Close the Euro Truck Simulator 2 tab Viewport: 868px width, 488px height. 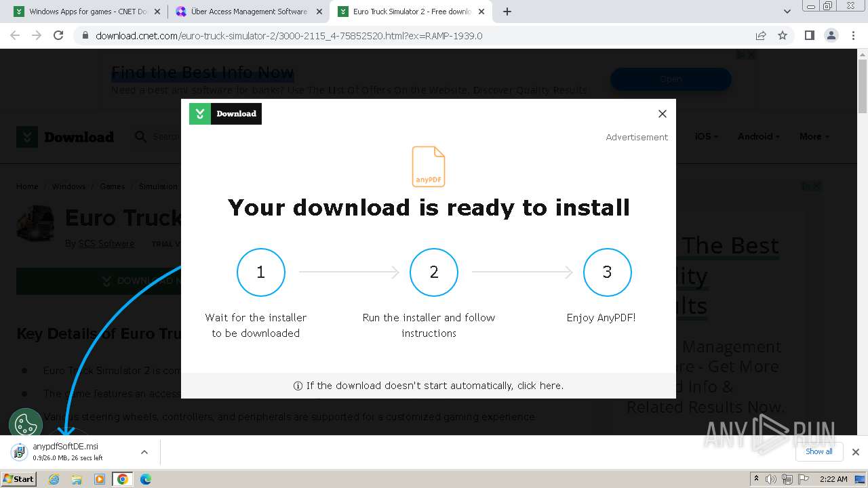pyautogui.click(x=481, y=12)
